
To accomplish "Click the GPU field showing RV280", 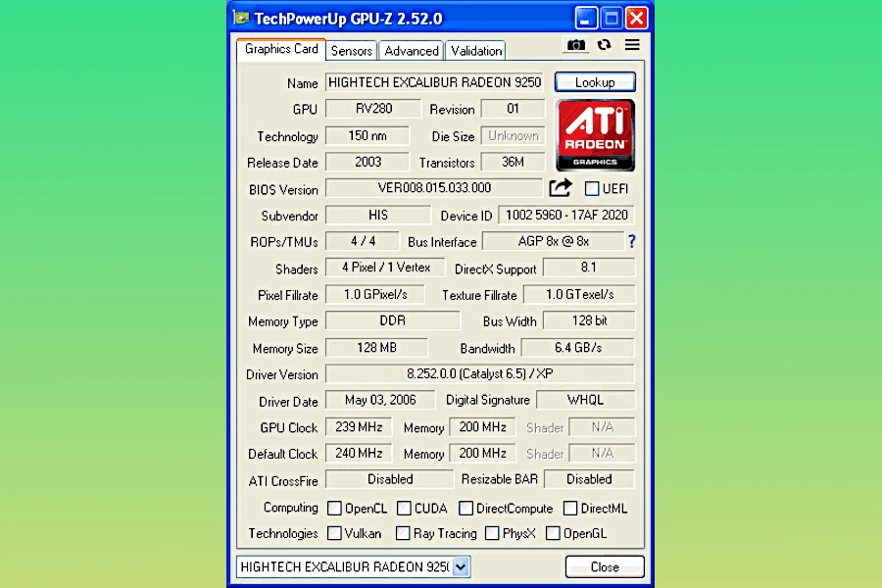I will 373,109.
